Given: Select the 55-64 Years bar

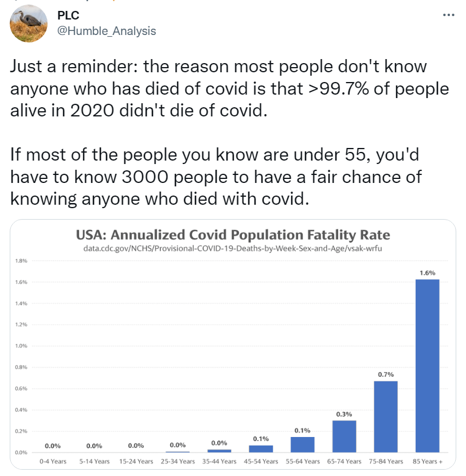Looking at the screenshot, I should click(x=302, y=444).
